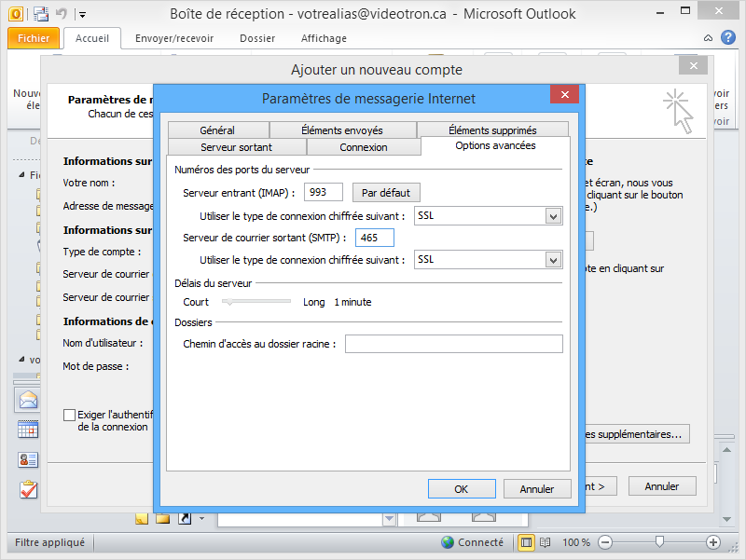Viewport: 746px width, 560px height.
Task: Click the SMTP outgoing server port field
Action: [375, 238]
